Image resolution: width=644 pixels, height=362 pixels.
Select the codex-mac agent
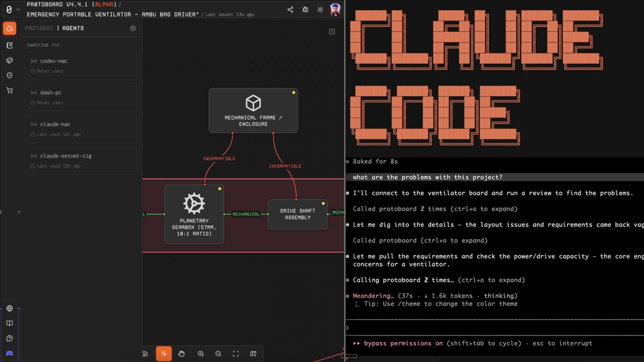[x=81, y=66]
